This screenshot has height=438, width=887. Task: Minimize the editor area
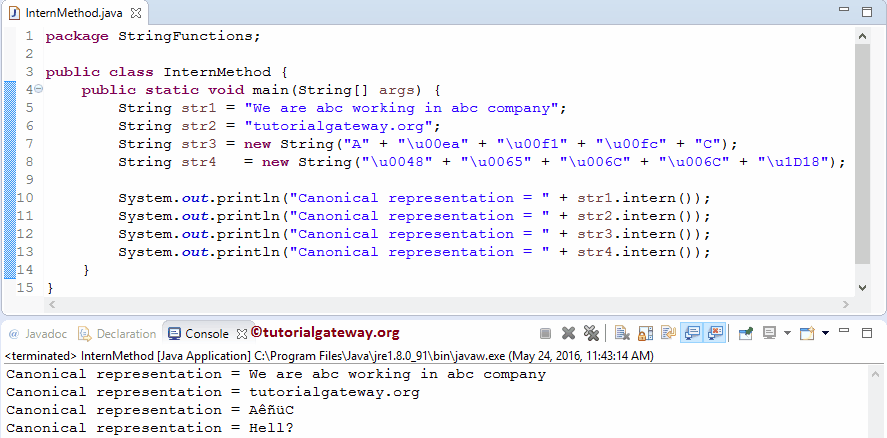click(844, 10)
